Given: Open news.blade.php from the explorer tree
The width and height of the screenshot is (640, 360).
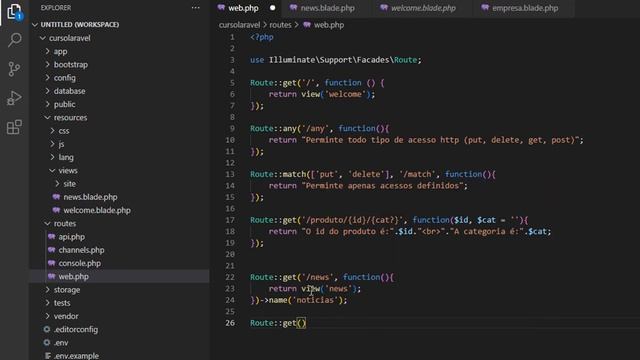Looking at the screenshot, I should click(x=90, y=197).
